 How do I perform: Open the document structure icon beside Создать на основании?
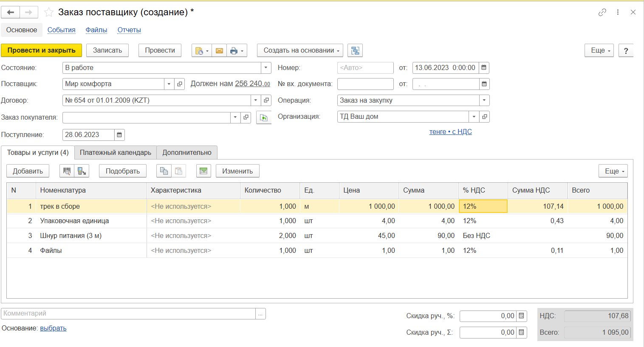[x=355, y=50]
